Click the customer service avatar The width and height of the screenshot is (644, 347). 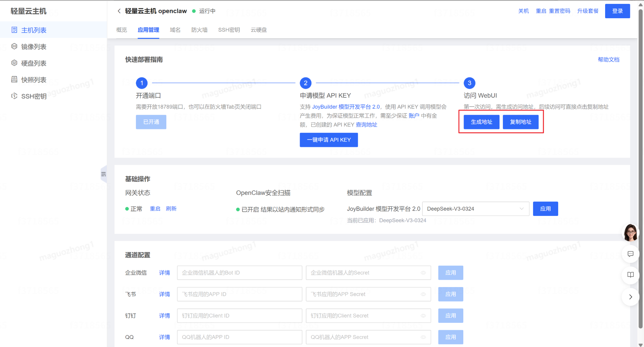[630, 232]
